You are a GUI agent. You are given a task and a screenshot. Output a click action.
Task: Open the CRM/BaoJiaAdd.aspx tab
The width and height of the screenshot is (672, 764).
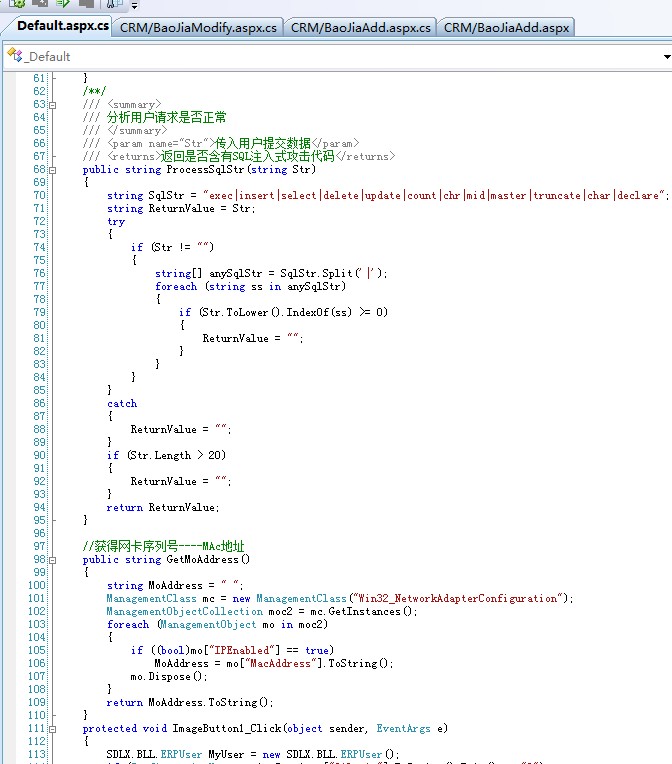coord(506,27)
